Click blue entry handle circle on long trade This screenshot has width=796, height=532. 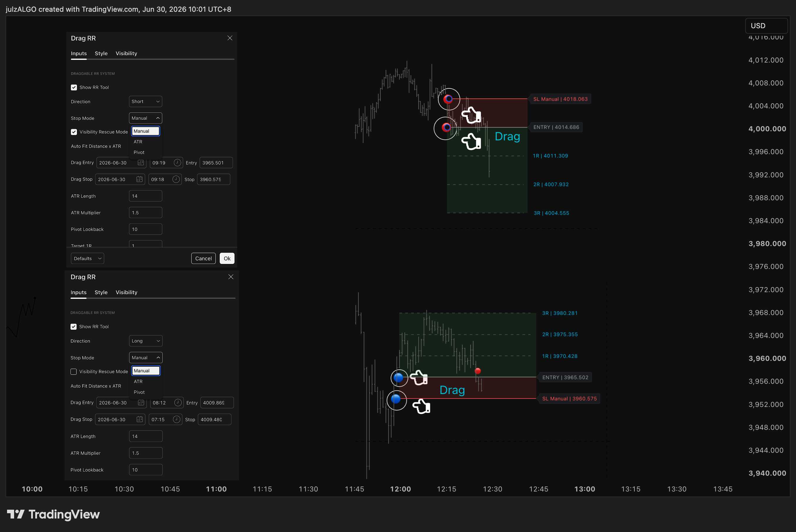coord(398,377)
